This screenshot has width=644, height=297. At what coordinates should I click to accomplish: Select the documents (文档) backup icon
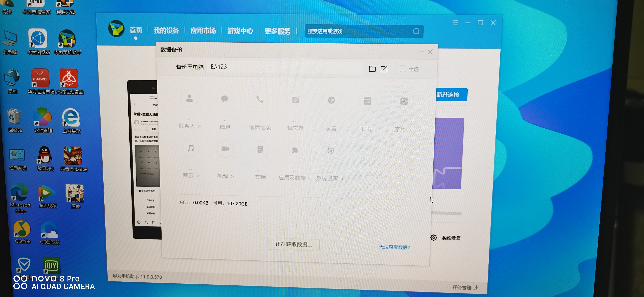pos(260,150)
